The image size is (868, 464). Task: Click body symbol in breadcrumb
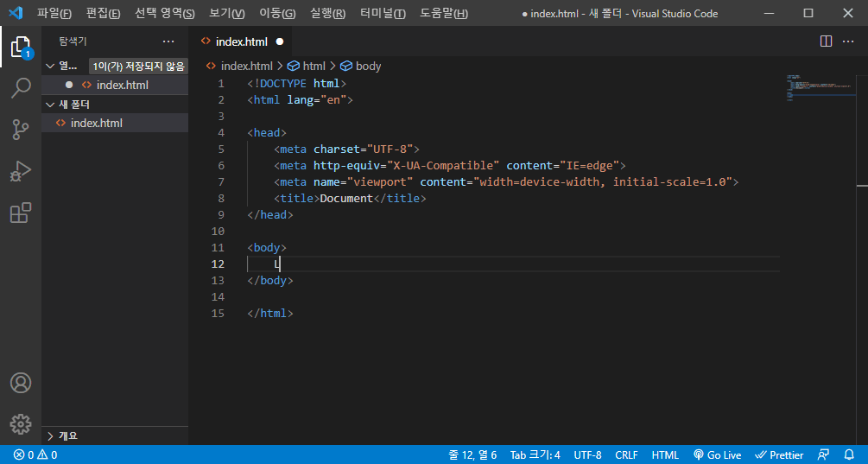360,66
